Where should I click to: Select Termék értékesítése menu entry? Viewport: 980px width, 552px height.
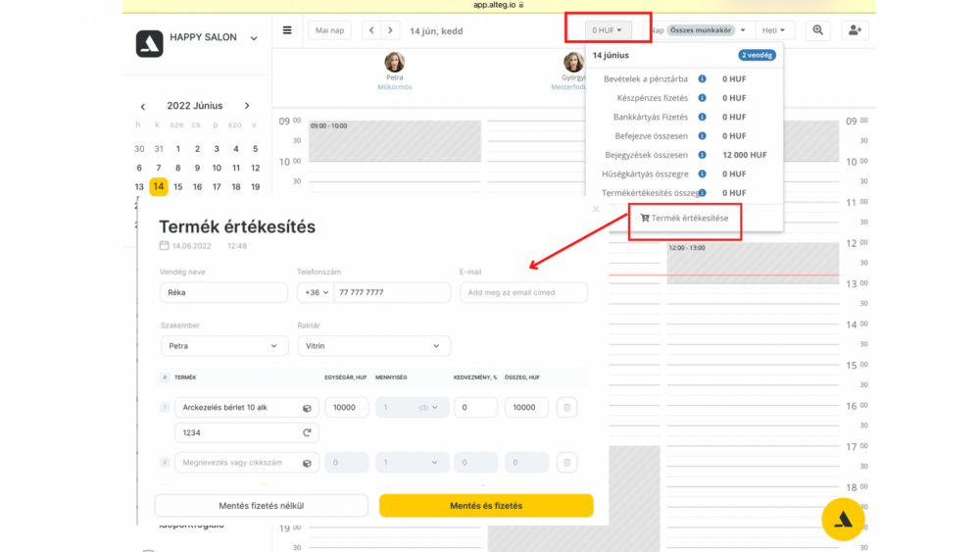684,219
